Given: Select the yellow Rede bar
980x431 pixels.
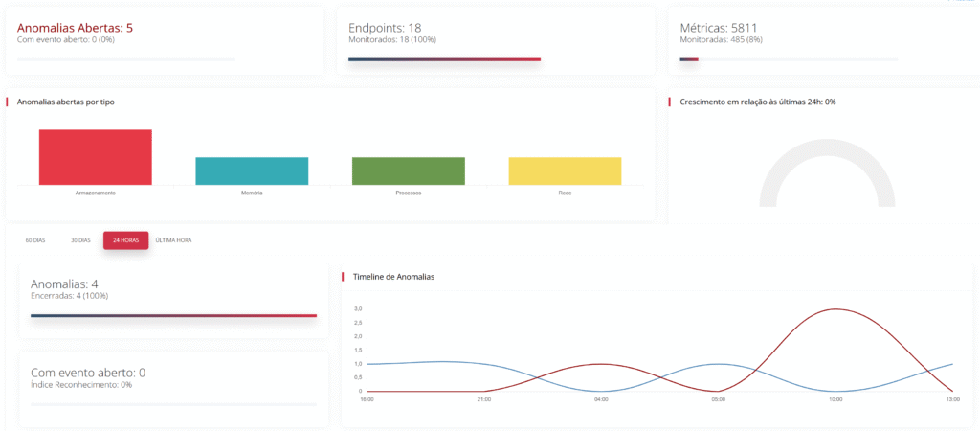Looking at the screenshot, I should (565, 170).
